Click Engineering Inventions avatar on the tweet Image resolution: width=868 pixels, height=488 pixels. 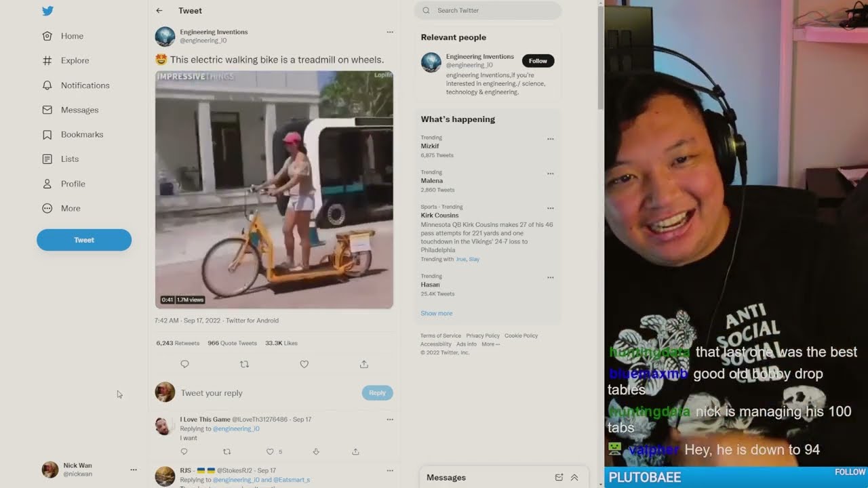[x=165, y=37]
